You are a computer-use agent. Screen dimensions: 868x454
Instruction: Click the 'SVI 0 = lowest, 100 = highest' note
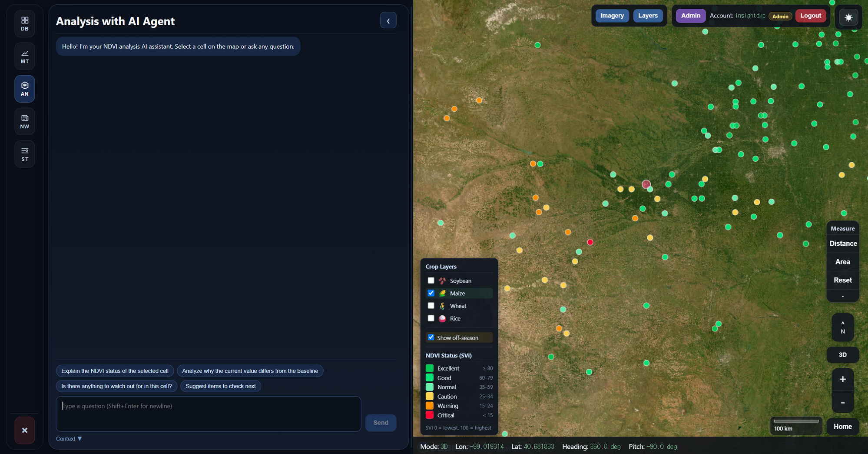click(458, 428)
